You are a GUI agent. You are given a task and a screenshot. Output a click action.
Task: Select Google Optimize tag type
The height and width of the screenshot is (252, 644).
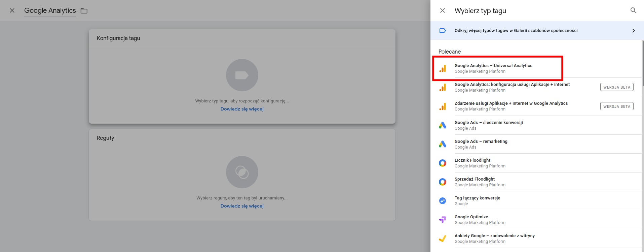tap(537, 220)
